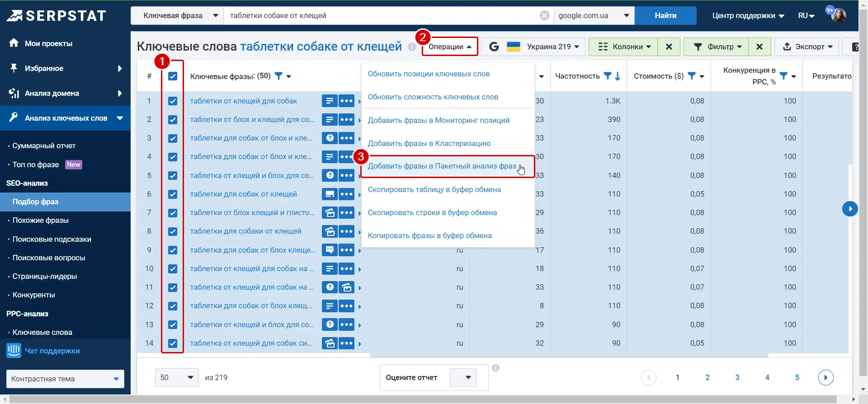This screenshot has height=404, width=868.
Task: Open the rows-per-page dropdown showing 50
Action: click(x=177, y=377)
